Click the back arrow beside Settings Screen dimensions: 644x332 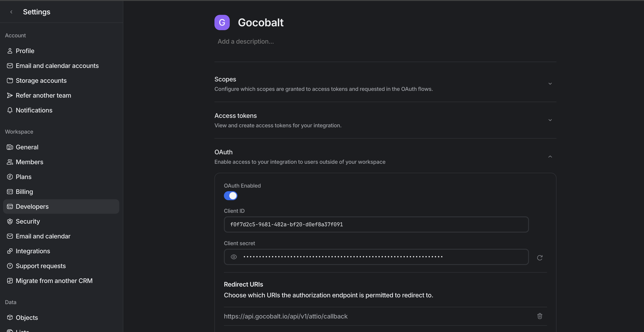click(11, 12)
